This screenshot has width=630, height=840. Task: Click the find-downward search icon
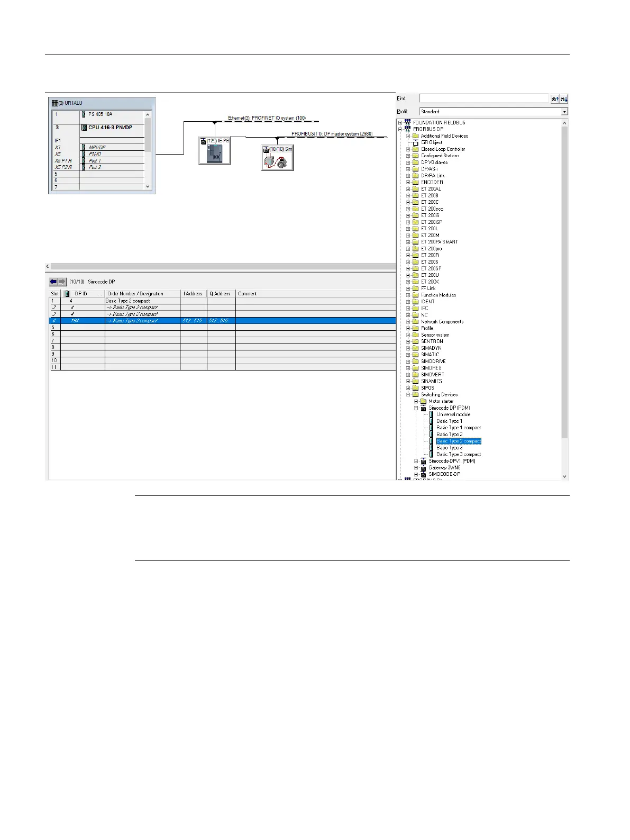564,99
